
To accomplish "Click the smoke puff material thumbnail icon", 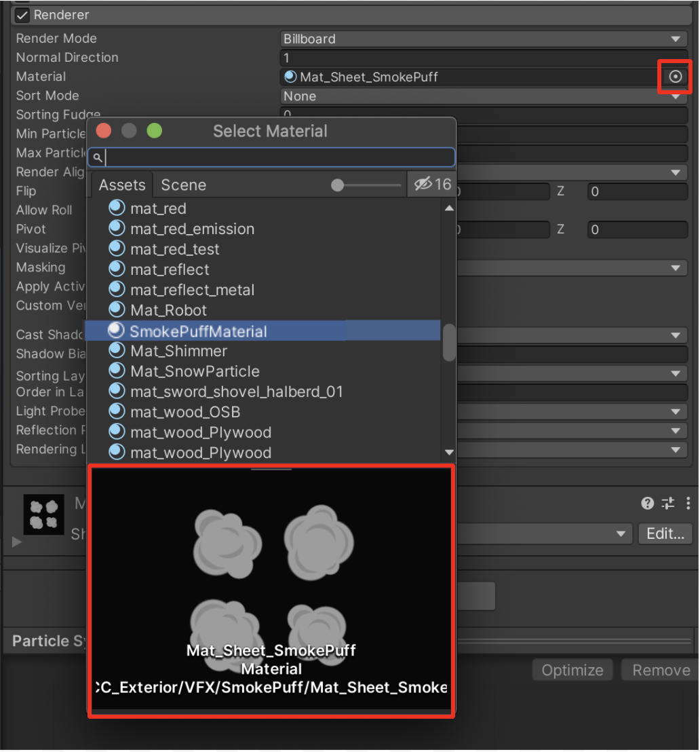I will click(x=44, y=514).
